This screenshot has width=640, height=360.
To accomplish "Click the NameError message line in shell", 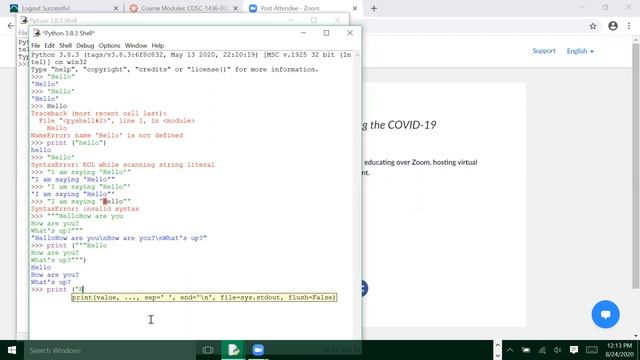I will [107, 136].
